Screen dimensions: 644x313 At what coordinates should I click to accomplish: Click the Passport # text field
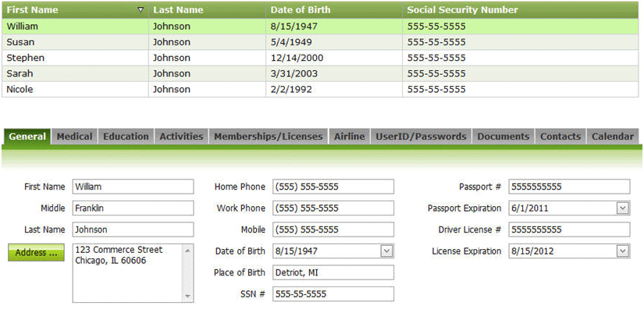tap(568, 187)
